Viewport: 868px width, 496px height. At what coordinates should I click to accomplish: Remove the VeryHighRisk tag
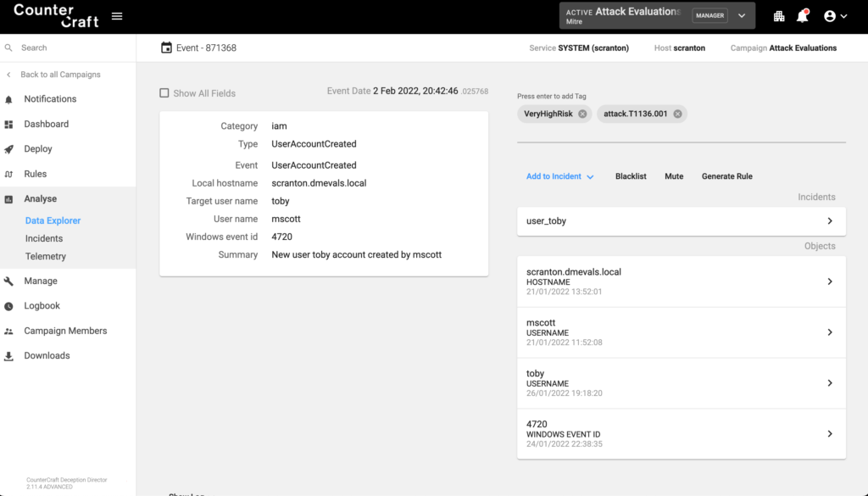coord(582,114)
